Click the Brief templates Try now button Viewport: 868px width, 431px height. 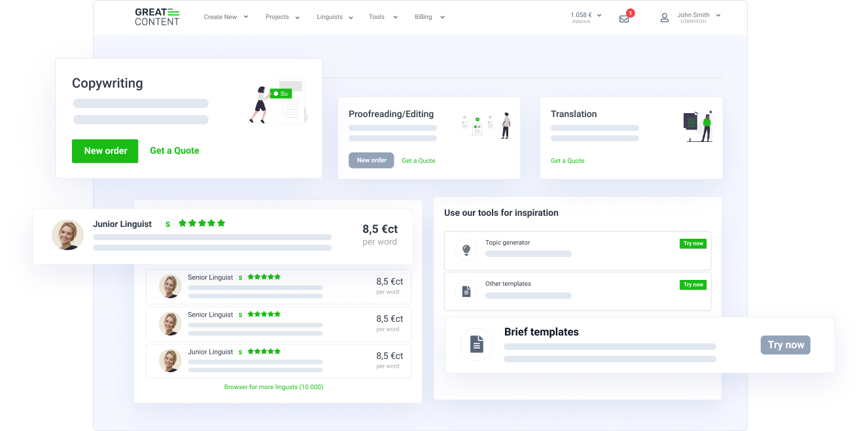pos(785,345)
